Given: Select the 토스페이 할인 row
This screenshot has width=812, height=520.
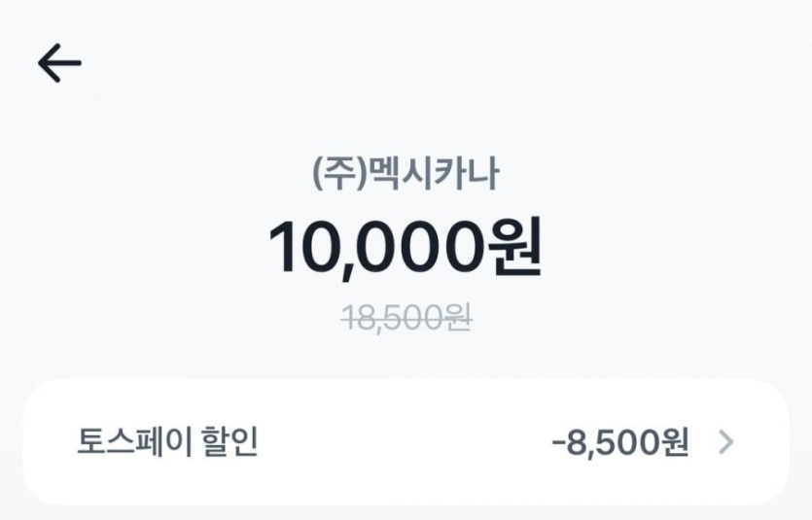Looking at the screenshot, I should tap(406, 443).
